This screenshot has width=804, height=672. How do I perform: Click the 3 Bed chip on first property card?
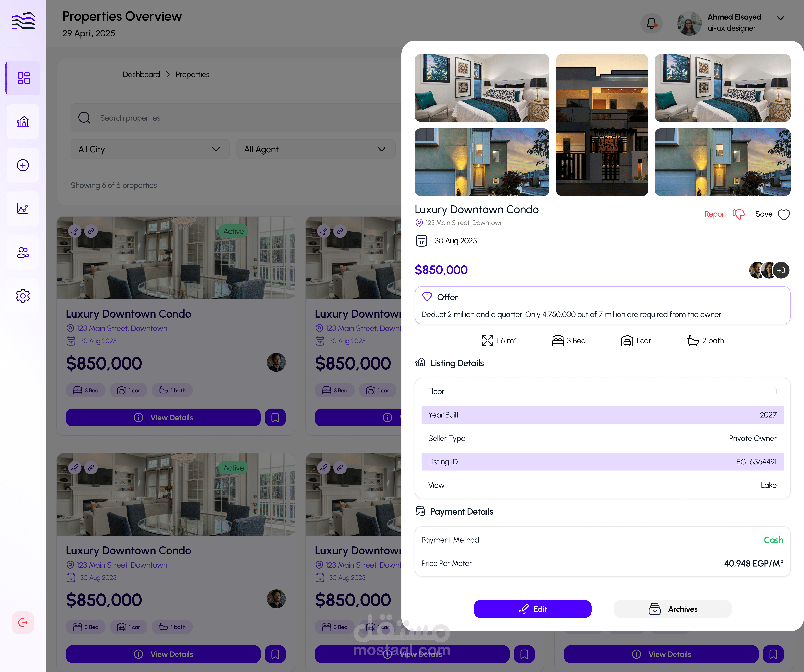tap(86, 390)
